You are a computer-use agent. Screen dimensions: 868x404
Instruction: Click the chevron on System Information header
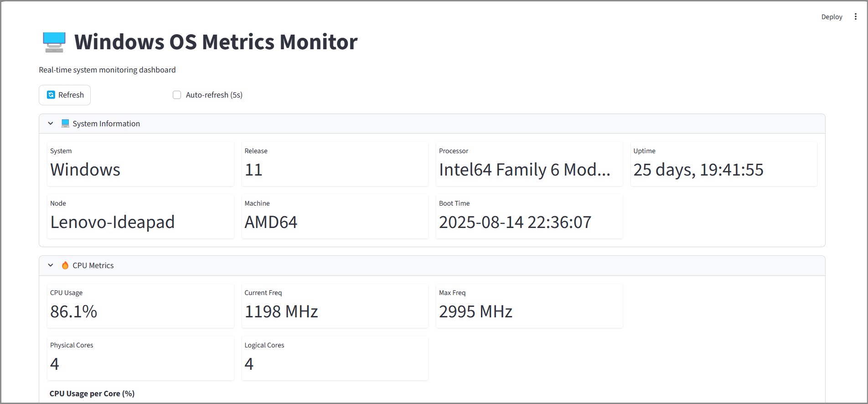click(51, 123)
